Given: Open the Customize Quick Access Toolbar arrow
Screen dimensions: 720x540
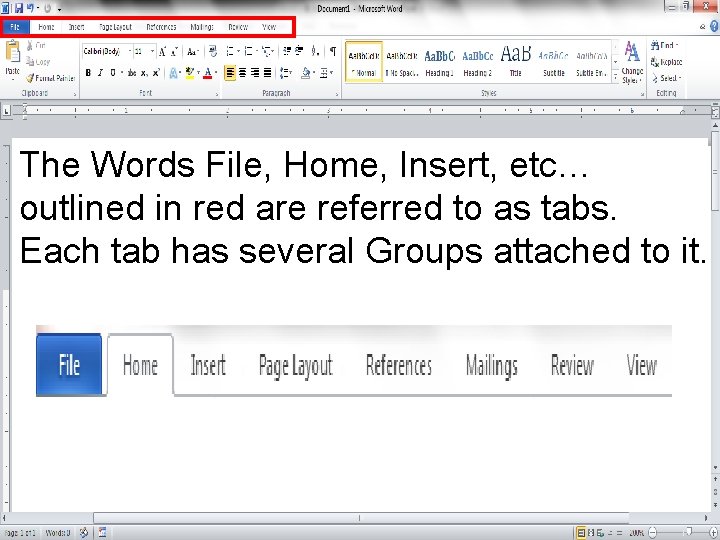Looking at the screenshot, I should click(59, 9).
